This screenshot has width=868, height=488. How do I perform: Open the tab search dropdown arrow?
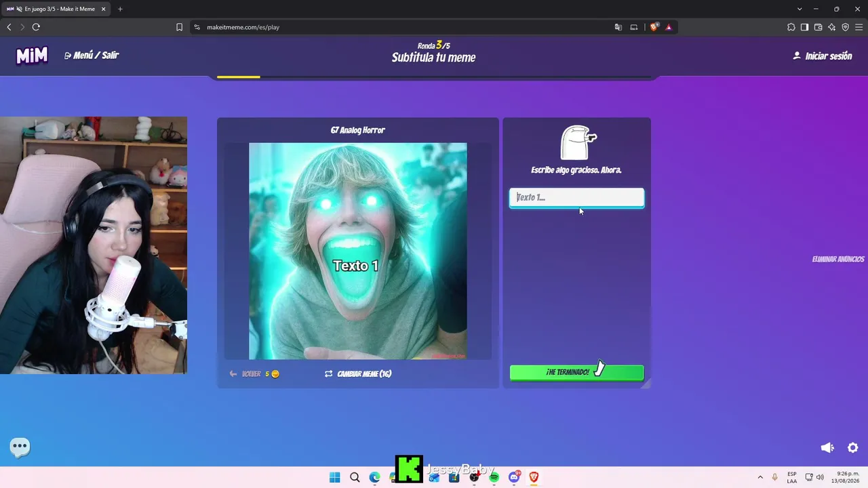click(x=800, y=9)
